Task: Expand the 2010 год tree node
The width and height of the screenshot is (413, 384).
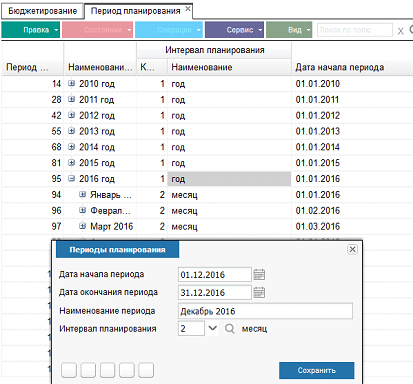Action: 71,83
